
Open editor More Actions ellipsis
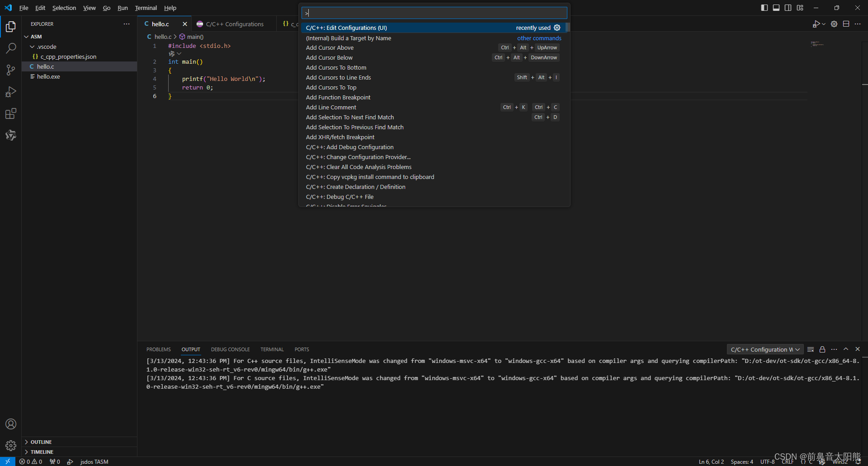(x=858, y=24)
